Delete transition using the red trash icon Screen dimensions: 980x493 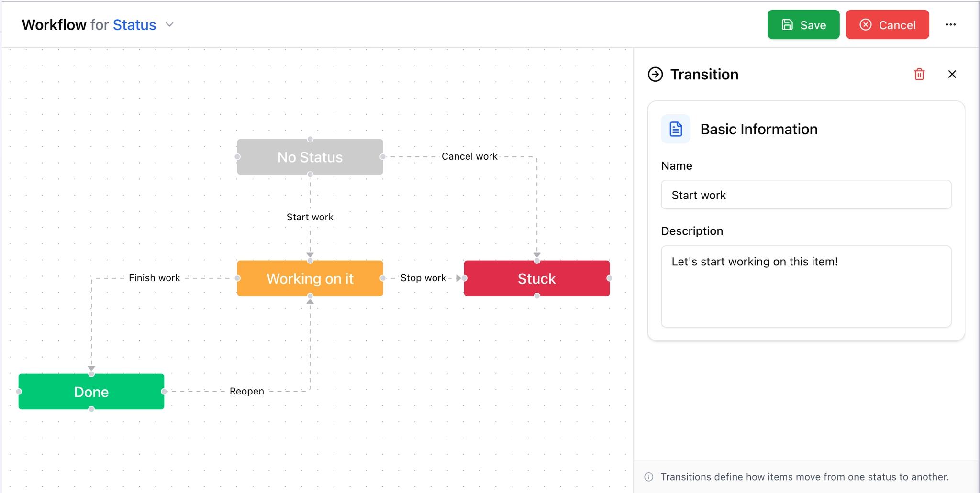tap(919, 74)
